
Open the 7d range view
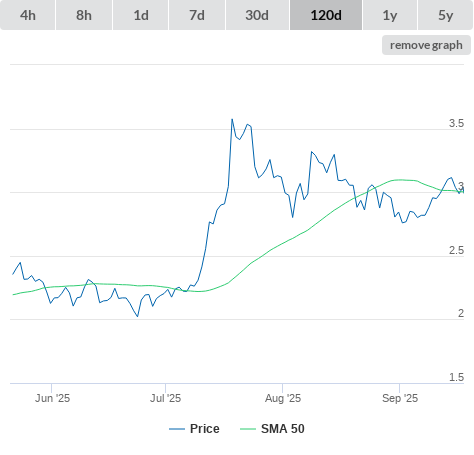(197, 15)
